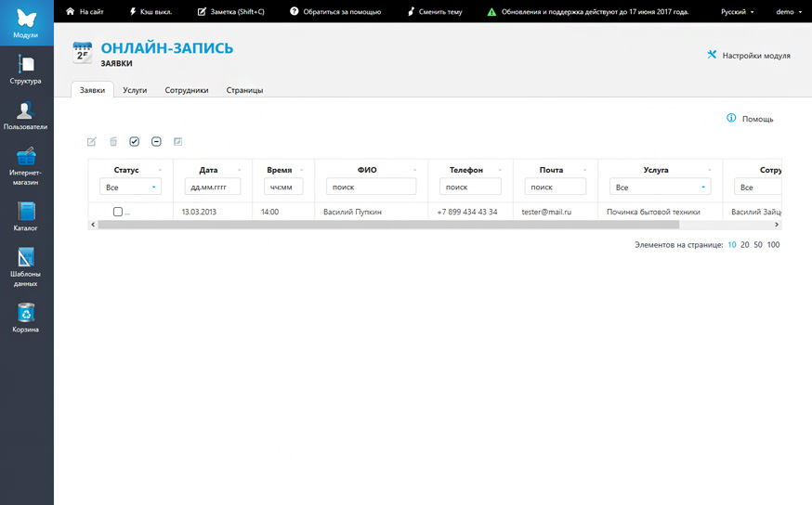Click the Починка бытовой техники cell
The height and width of the screenshot is (505, 812).
coord(653,212)
